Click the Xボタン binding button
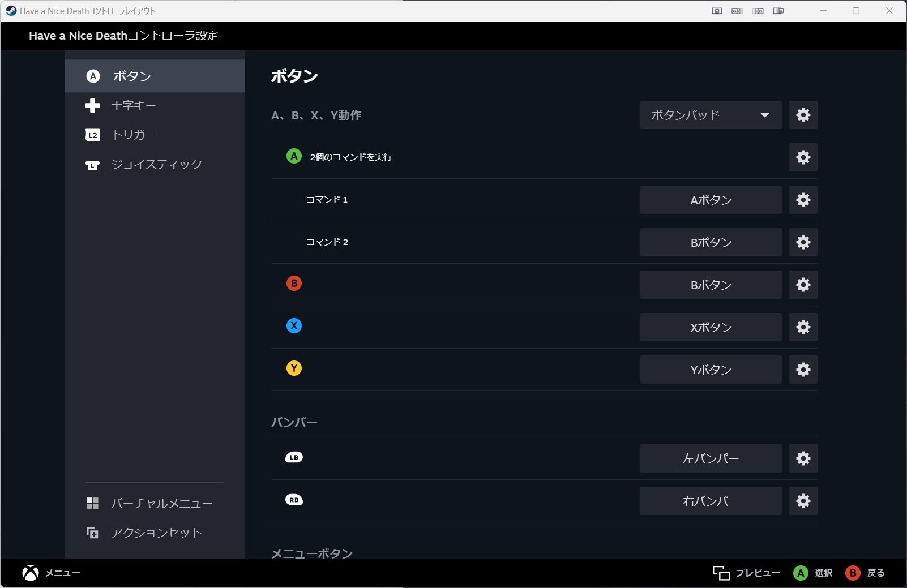This screenshot has width=907, height=588. click(711, 327)
